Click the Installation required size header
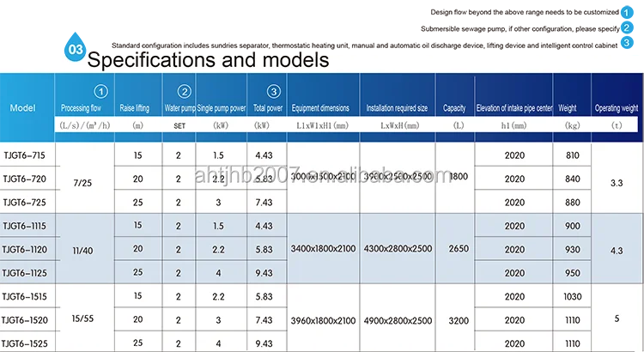644x352 pixels. (397, 108)
